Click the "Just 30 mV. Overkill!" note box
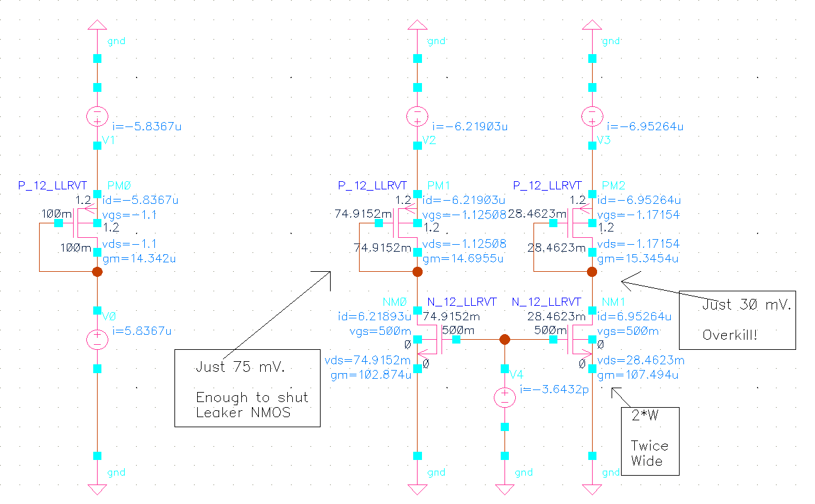The height and width of the screenshot is (504, 815). click(737, 320)
